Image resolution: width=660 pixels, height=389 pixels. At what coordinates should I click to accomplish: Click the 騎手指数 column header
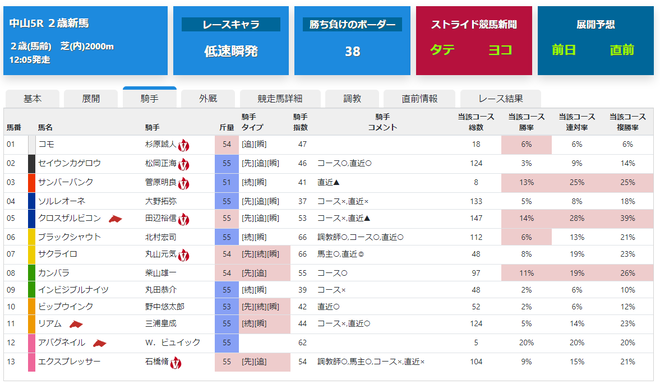click(301, 122)
